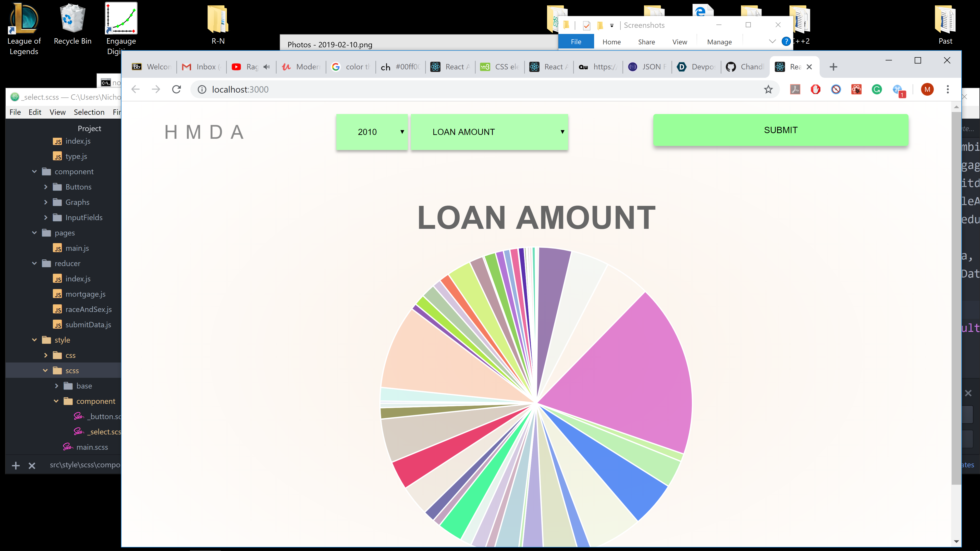Open a new browser tab with plus icon

(x=833, y=67)
